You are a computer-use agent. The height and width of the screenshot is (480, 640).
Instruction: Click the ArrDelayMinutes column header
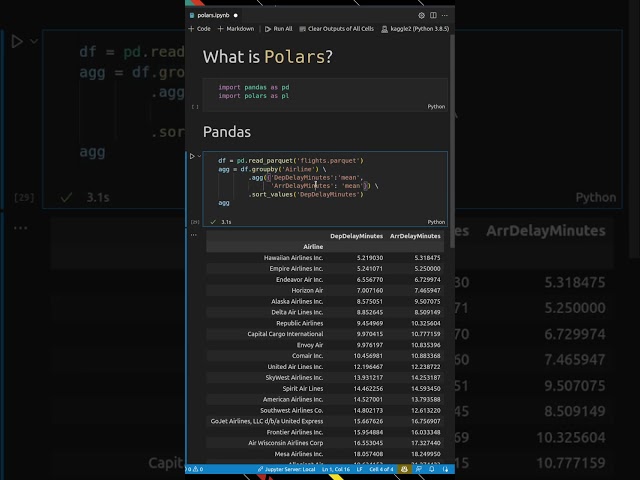[415, 236]
